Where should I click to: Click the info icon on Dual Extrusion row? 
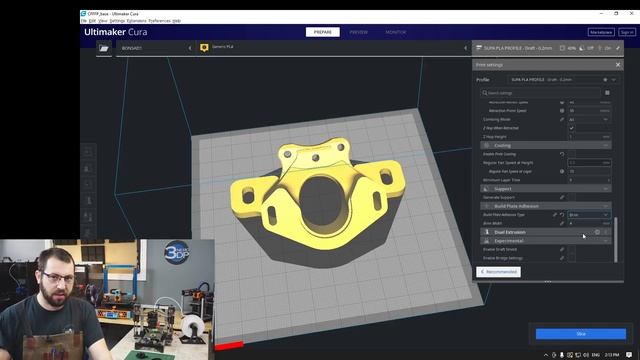597,232
